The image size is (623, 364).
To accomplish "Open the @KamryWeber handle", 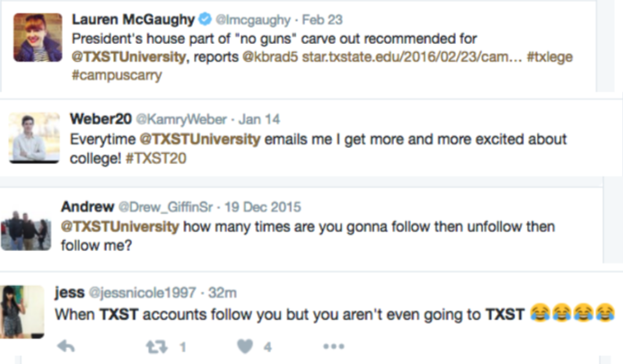I will [x=181, y=119].
